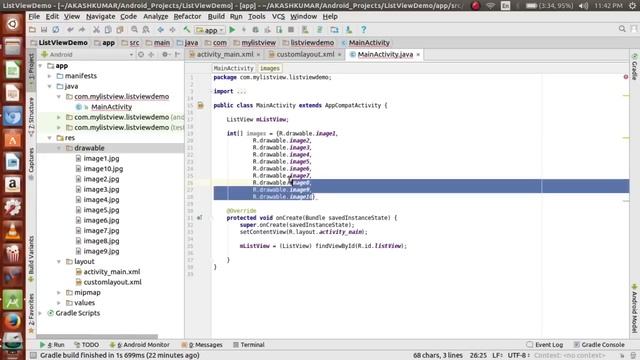Expand Gradle Scripts node
Screen dimensions: 640x360
point(40,313)
